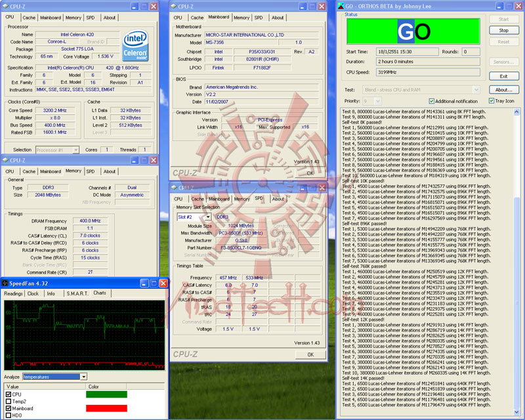The height and width of the screenshot is (420, 525).
Task: Click the red Mainboard color swatch in SpeedFan
Action: (x=106, y=408)
